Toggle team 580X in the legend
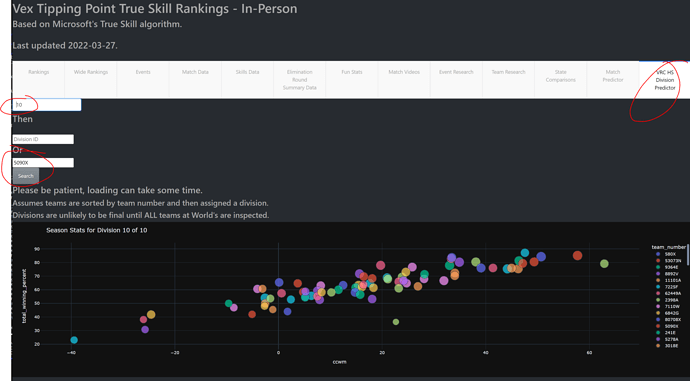The height and width of the screenshot is (381, 690). (x=665, y=254)
